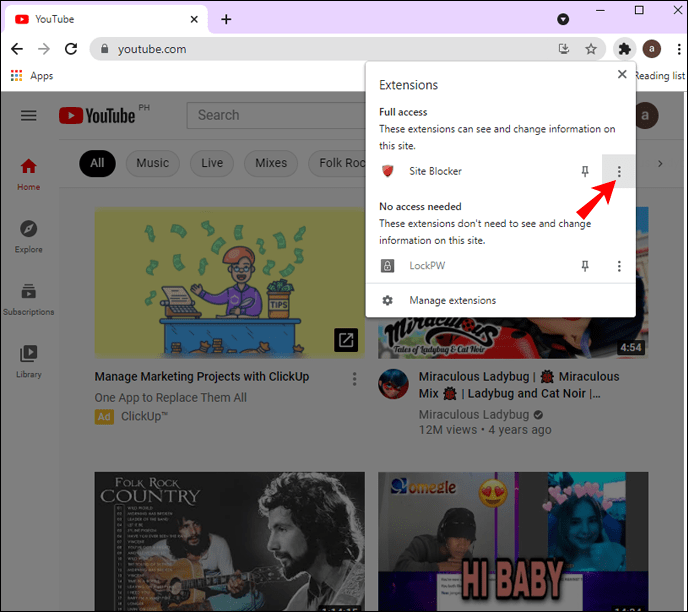Open Subscriptions in YouTube sidebar

tap(29, 300)
